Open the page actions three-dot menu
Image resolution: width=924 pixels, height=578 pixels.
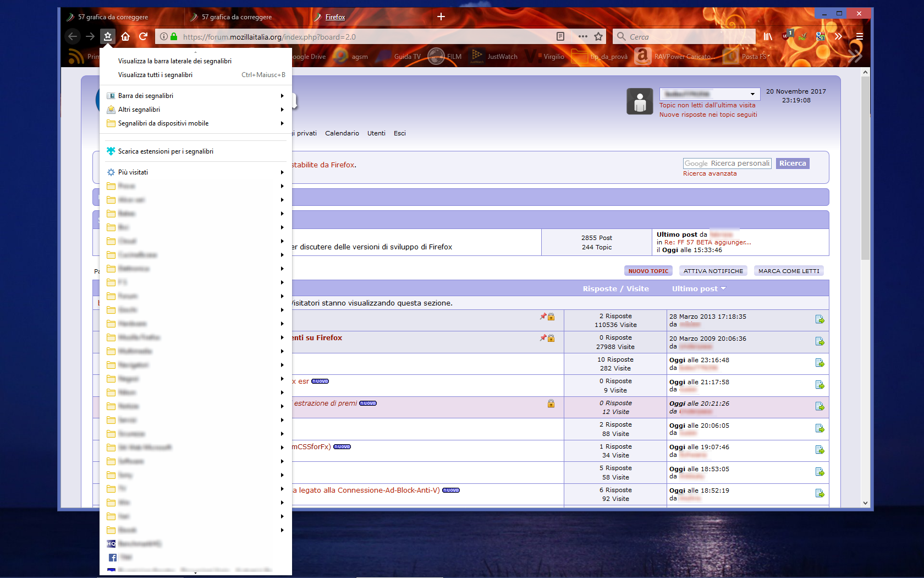pyautogui.click(x=583, y=37)
